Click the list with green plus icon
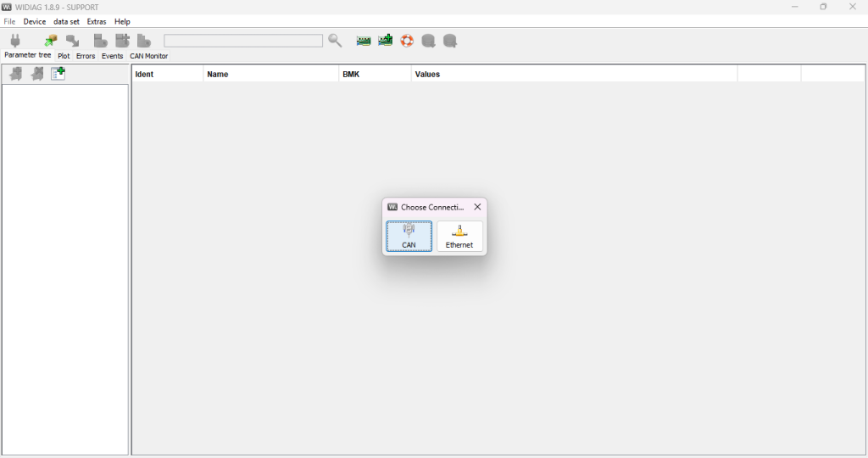 (58, 73)
